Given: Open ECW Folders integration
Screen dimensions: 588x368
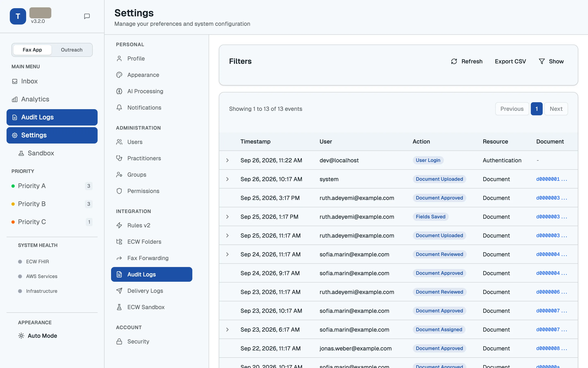Looking at the screenshot, I should [x=152, y=242].
